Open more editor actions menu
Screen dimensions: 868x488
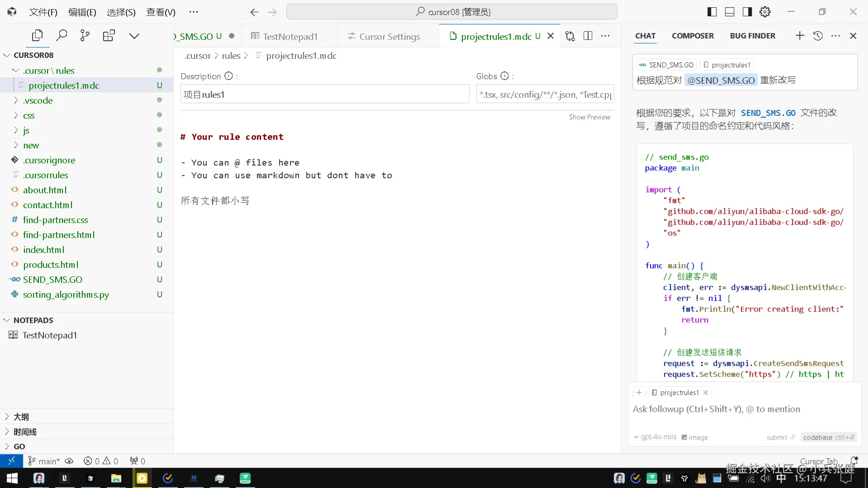605,36
